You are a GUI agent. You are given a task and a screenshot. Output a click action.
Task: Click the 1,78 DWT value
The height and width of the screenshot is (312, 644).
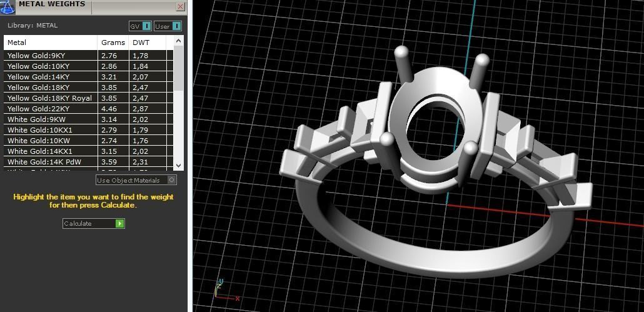pyautogui.click(x=140, y=56)
